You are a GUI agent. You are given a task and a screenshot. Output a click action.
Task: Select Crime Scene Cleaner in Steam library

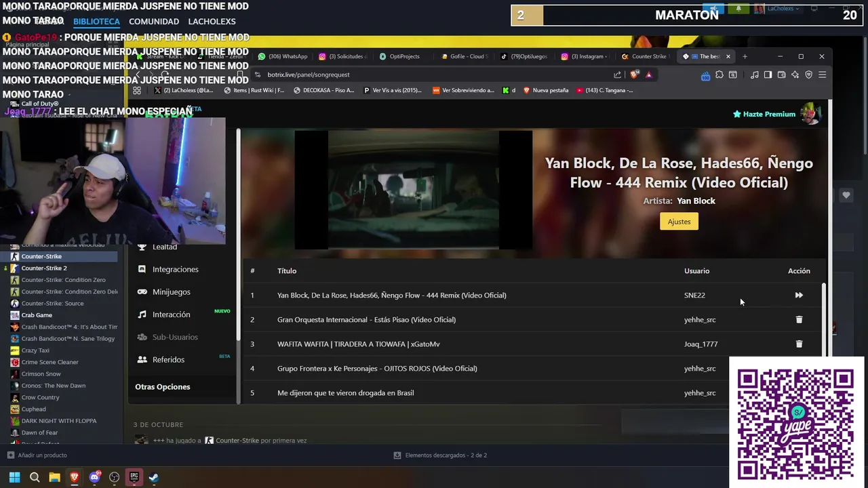click(50, 362)
